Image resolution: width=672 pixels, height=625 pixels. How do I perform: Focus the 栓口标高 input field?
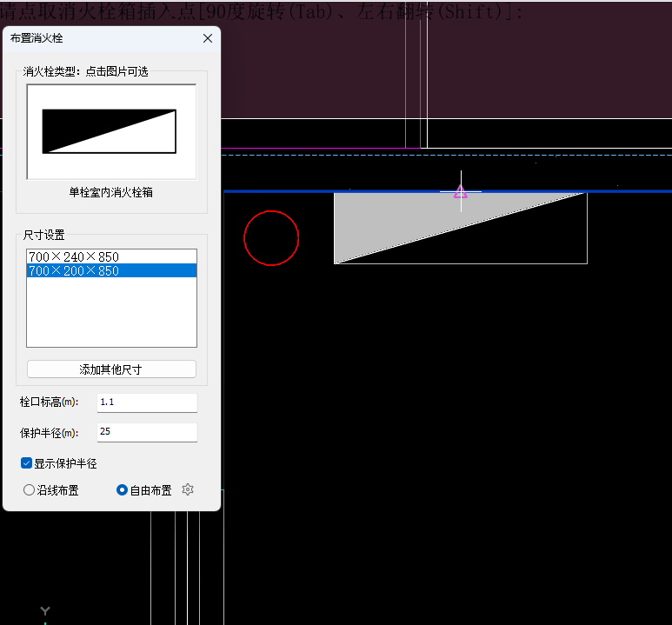[x=146, y=402]
